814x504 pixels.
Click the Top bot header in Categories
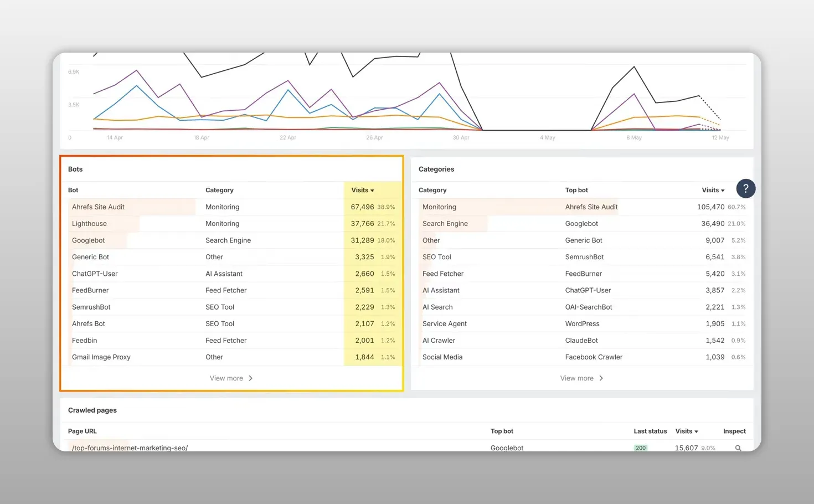click(576, 190)
